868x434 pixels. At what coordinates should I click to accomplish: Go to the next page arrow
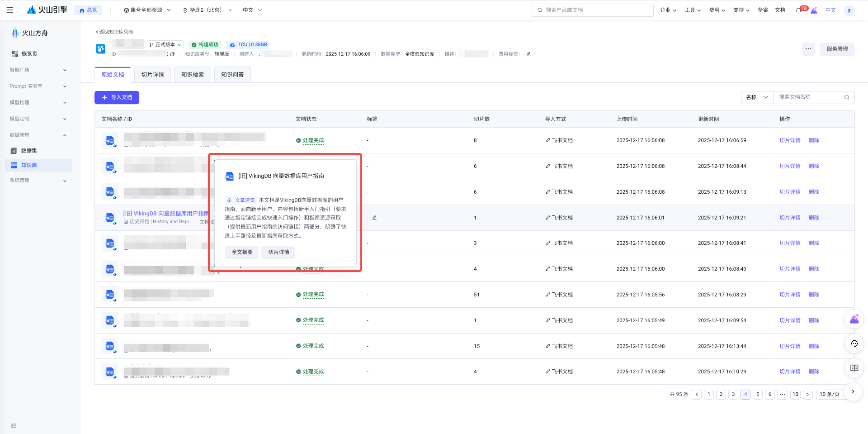(x=807, y=394)
